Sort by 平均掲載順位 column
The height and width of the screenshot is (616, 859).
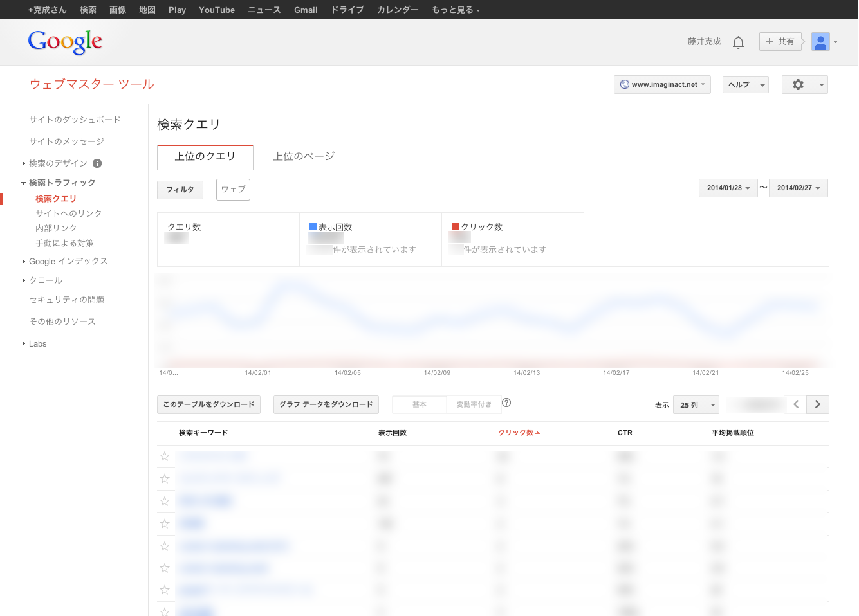(733, 433)
